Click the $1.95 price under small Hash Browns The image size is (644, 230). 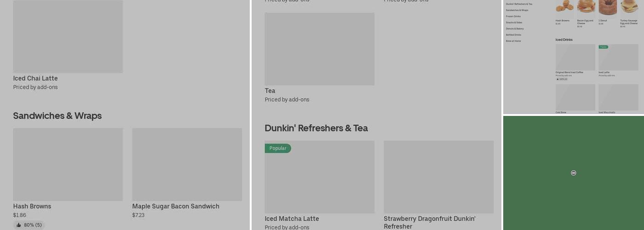558,23
